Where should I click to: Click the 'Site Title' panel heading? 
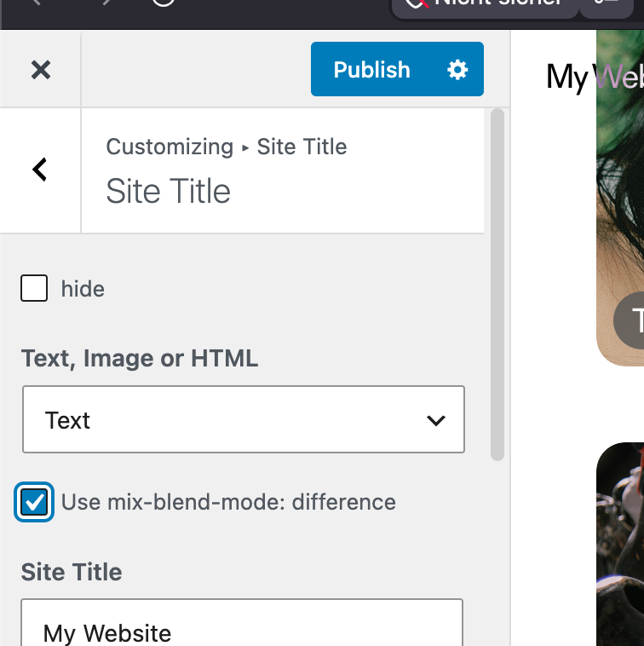168,191
